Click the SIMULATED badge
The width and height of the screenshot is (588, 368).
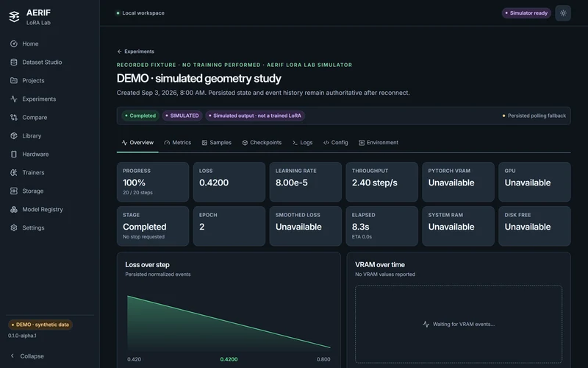click(182, 116)
